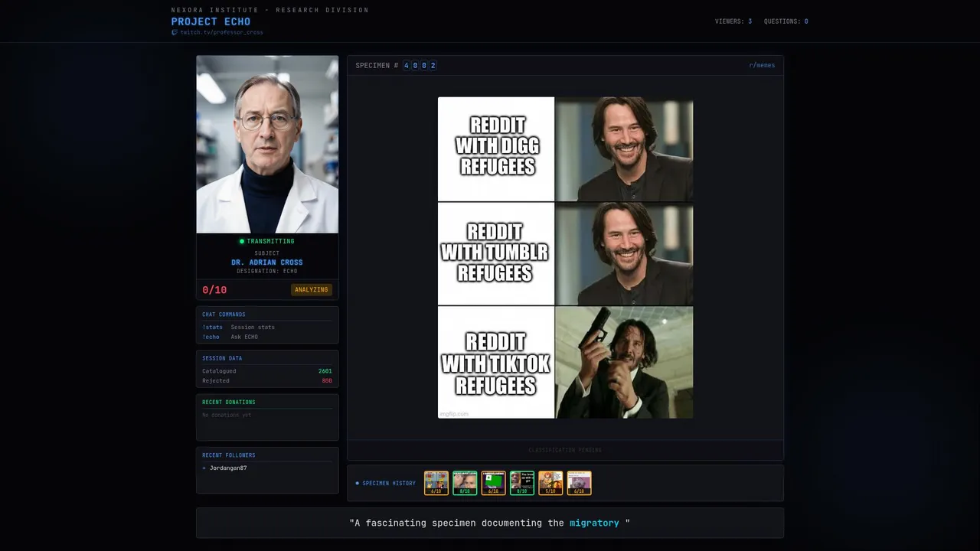Open the r/memes subreddit link
This screenshot has height=551, width=980.
click(x=762, y=66)
